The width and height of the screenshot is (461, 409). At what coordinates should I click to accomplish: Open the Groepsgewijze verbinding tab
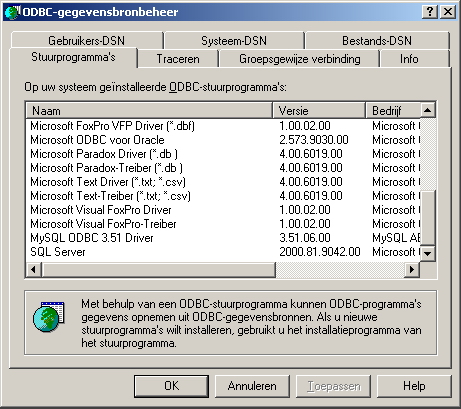coord(299,59)
